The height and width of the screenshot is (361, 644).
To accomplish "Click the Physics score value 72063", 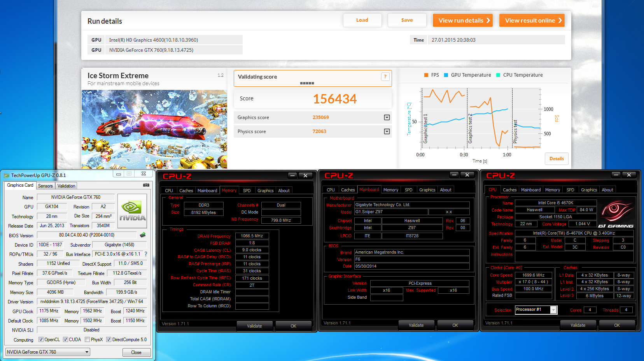I will pyautogui.click(x=319, y=131).
